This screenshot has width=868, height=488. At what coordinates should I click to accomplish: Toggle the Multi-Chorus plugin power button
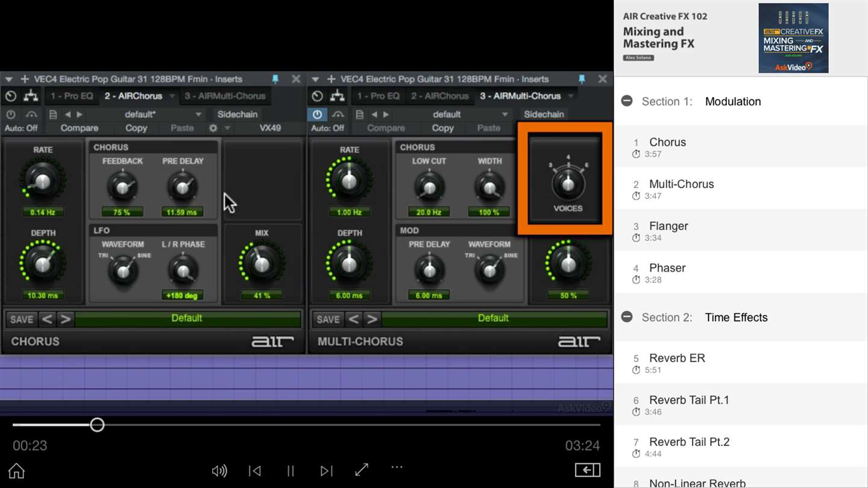click(x=317, y=114)
